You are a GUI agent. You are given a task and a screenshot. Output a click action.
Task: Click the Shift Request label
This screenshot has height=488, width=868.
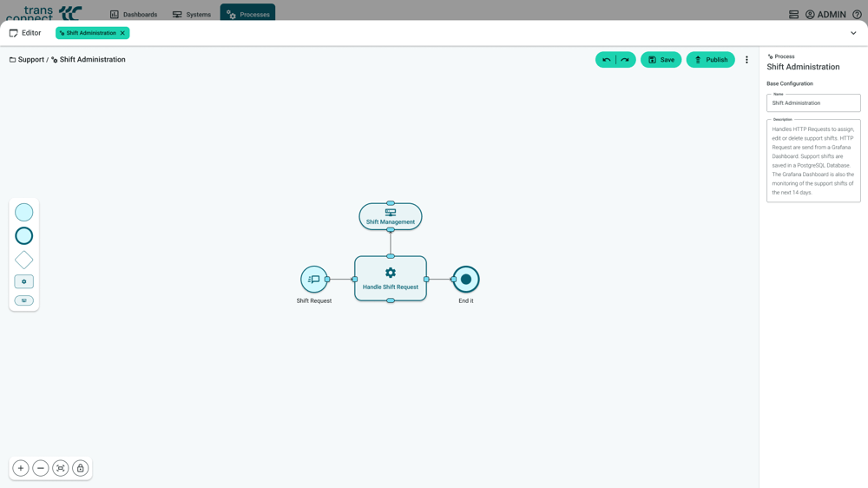tap(314, 300)
